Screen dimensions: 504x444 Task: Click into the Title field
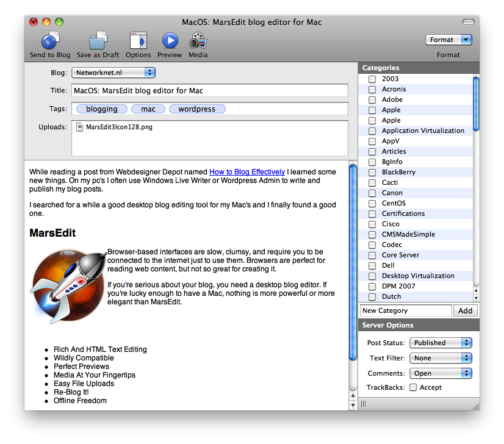click(210, 91)
